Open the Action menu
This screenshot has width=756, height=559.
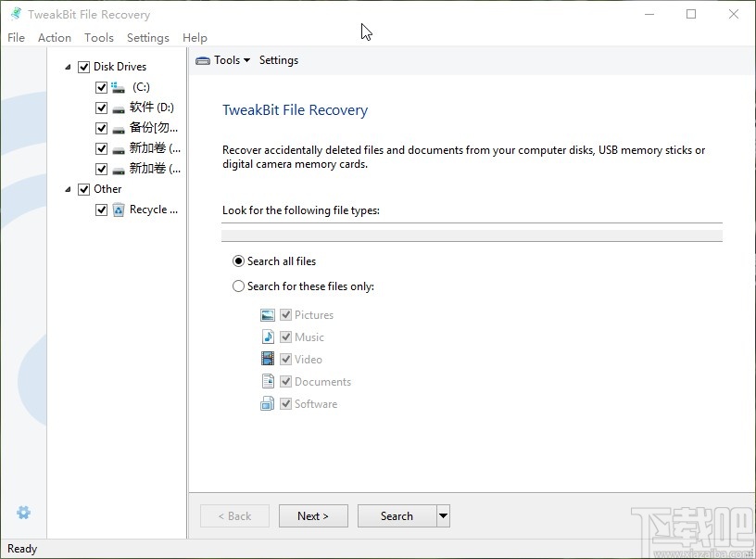coord(55,38)
